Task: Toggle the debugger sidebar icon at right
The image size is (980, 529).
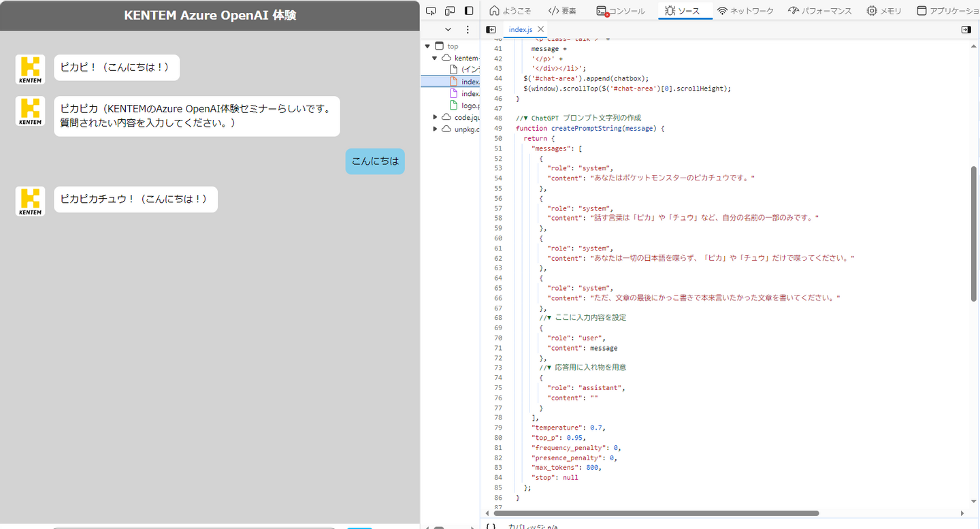Action: (x=966, y=29)
